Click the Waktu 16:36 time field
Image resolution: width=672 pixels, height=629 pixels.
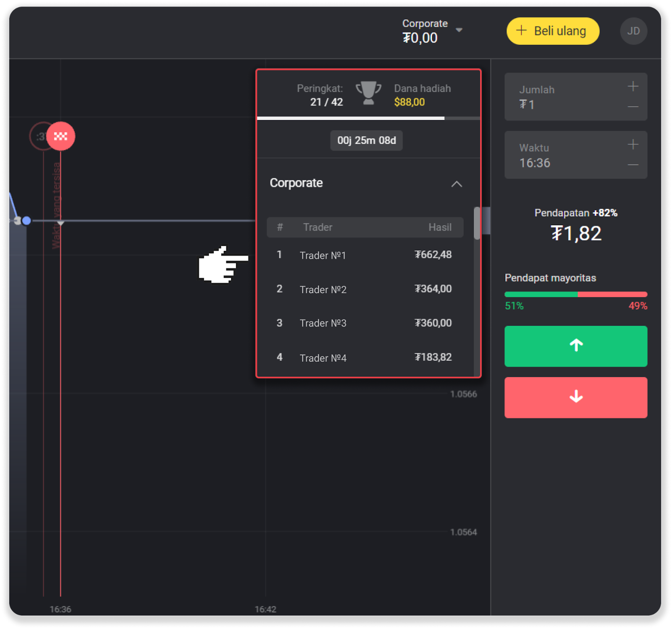point(563,155)
